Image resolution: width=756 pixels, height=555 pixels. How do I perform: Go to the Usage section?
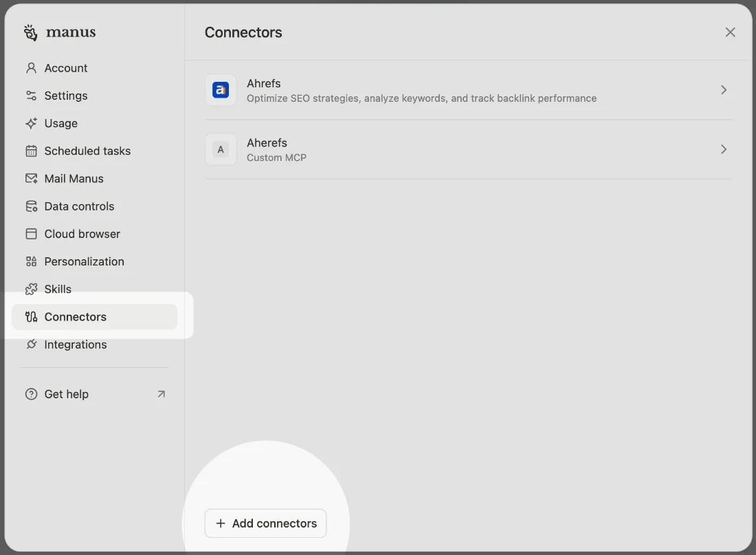(95, 123)
